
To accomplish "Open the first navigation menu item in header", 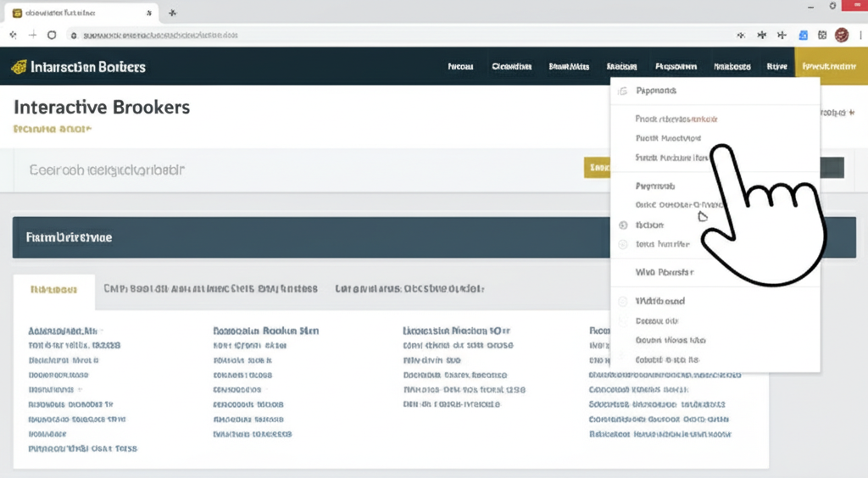I will tap(460, 67).
